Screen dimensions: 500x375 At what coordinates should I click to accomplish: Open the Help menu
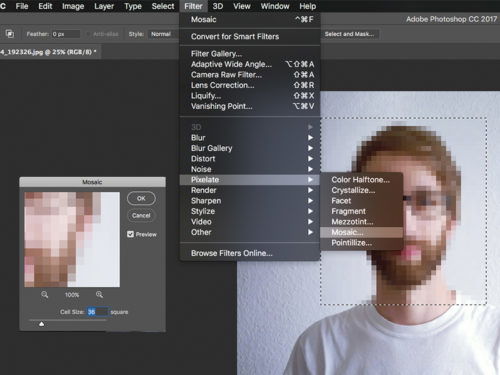click(x=307, y=6)
